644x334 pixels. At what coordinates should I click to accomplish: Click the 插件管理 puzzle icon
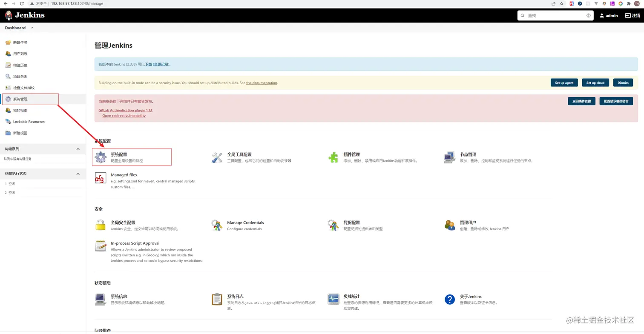click(333, 157)
